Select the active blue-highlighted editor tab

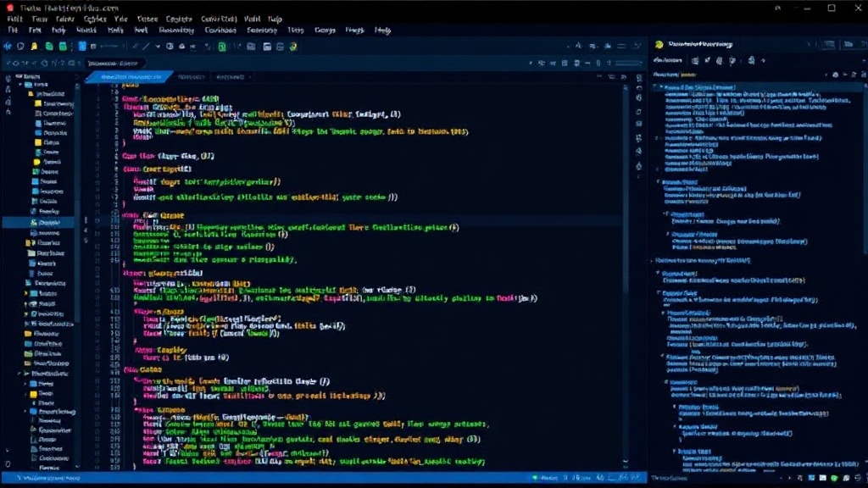[x=130, y=77]
